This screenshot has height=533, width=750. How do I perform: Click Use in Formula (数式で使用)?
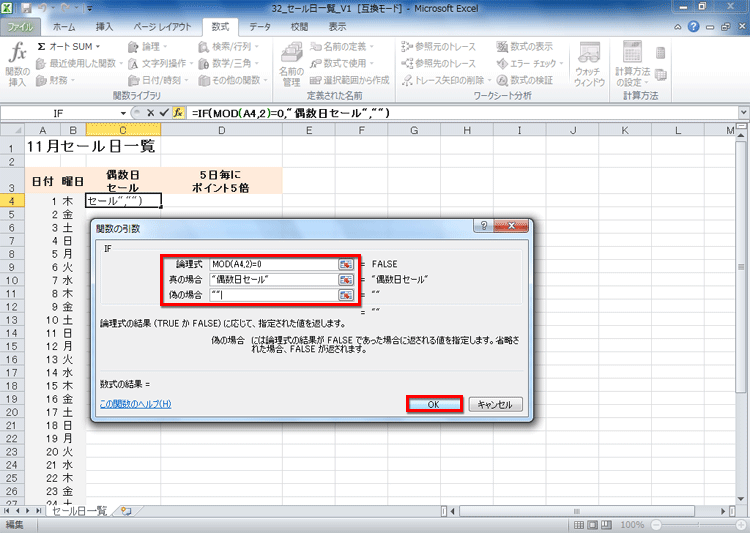(x=342, y=63)
